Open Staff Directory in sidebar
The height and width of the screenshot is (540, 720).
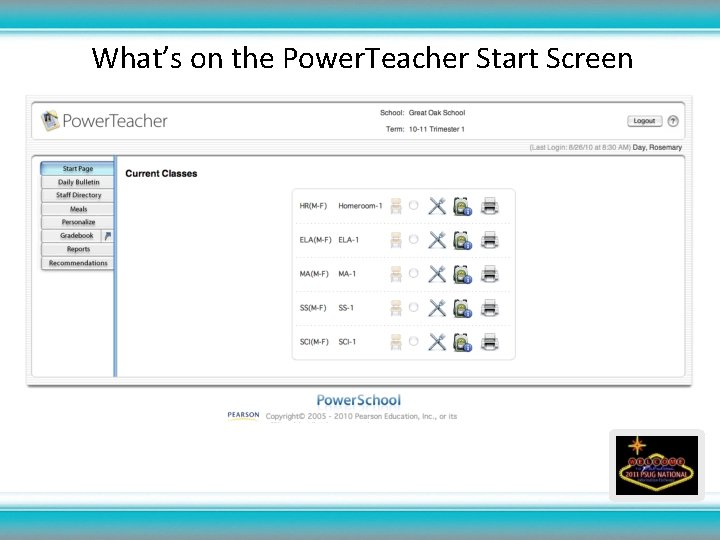point(78,195)
